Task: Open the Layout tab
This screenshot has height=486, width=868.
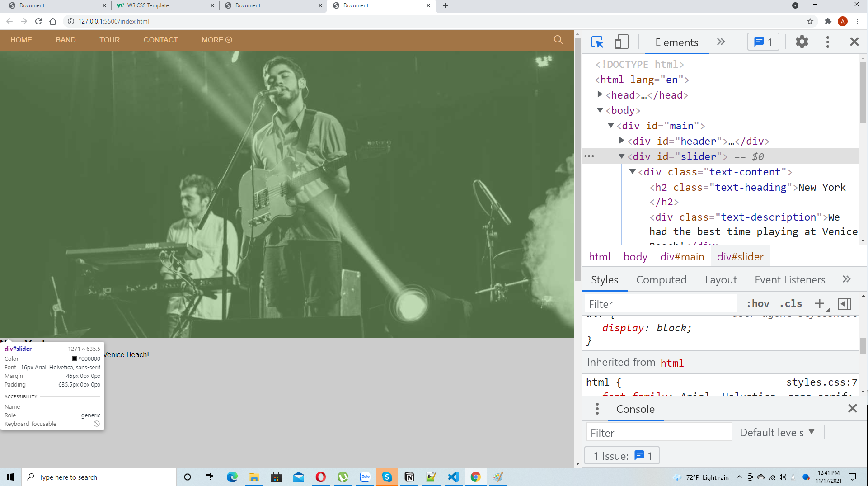Action: (721, 280)
